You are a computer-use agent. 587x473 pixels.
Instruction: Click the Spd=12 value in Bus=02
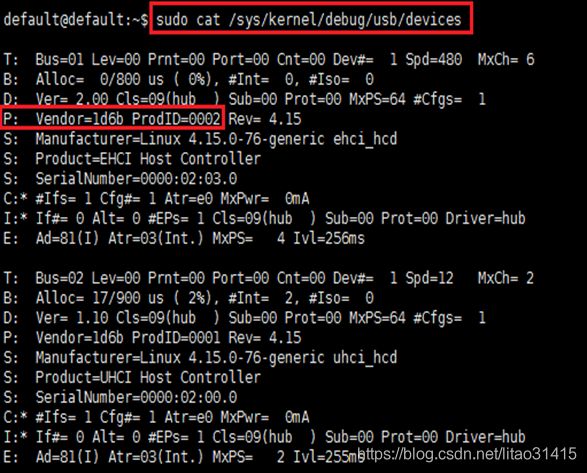click(x=429, y=278)
